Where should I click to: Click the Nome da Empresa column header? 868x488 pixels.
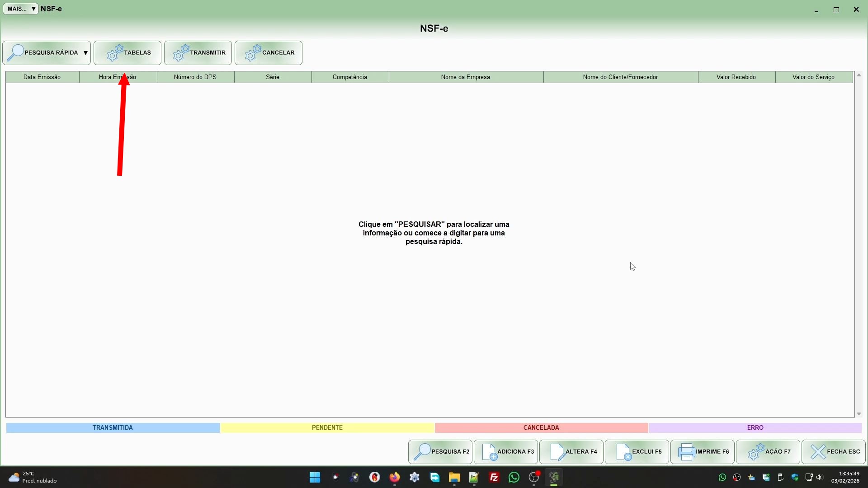(466, 77)
